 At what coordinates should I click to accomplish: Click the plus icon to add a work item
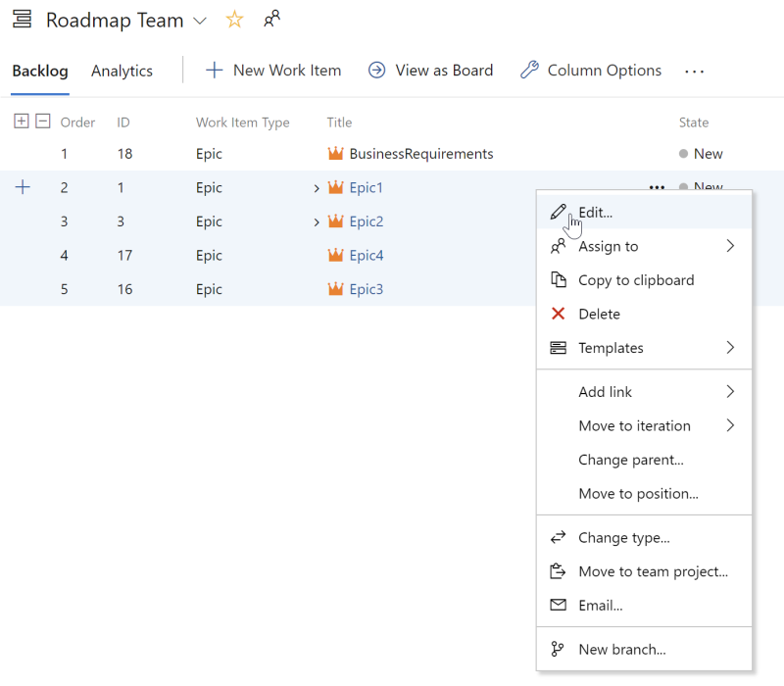[23, 187]
